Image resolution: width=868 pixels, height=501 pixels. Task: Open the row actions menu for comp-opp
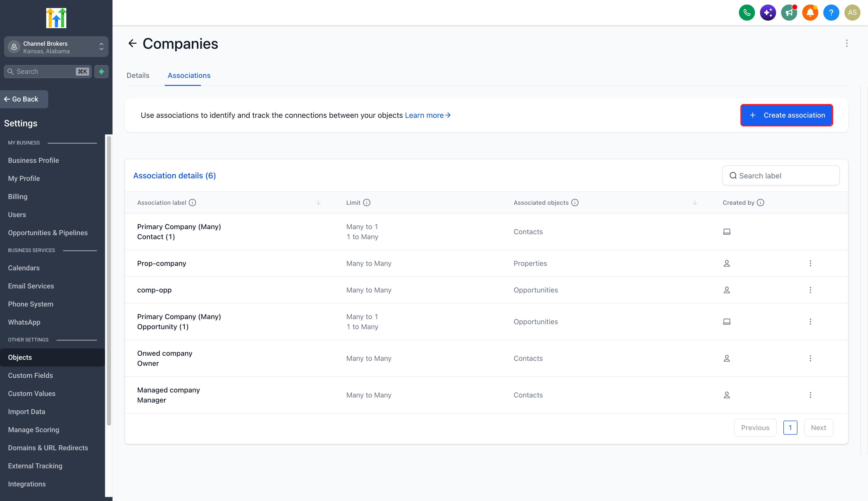810,290
